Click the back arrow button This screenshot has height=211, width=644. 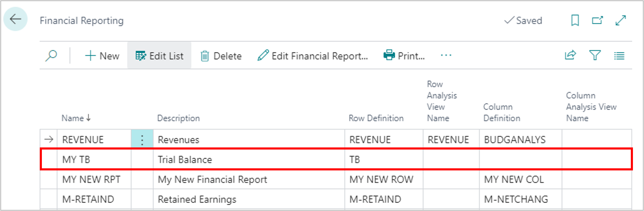pyautogui.click(x=15, y=19)
